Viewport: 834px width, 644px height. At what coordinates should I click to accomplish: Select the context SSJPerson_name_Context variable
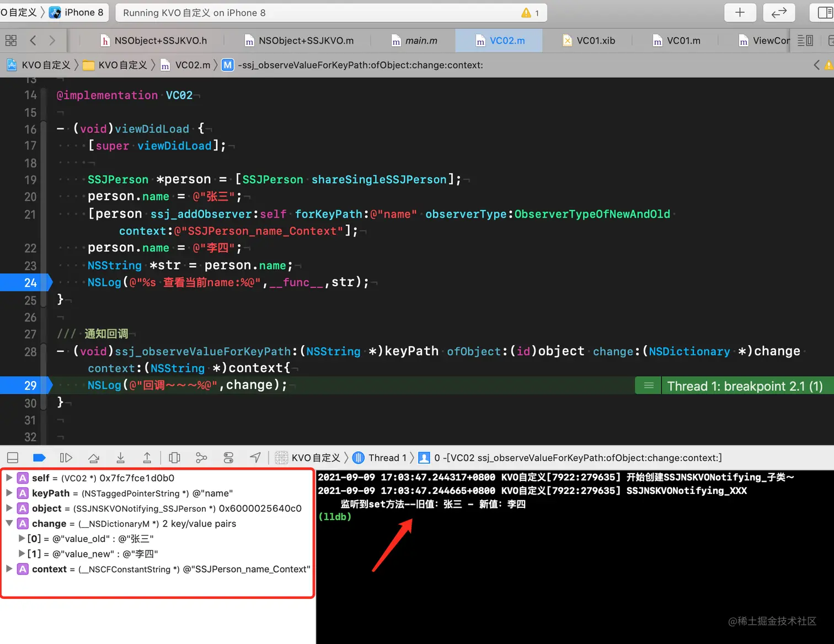point(171,569)
